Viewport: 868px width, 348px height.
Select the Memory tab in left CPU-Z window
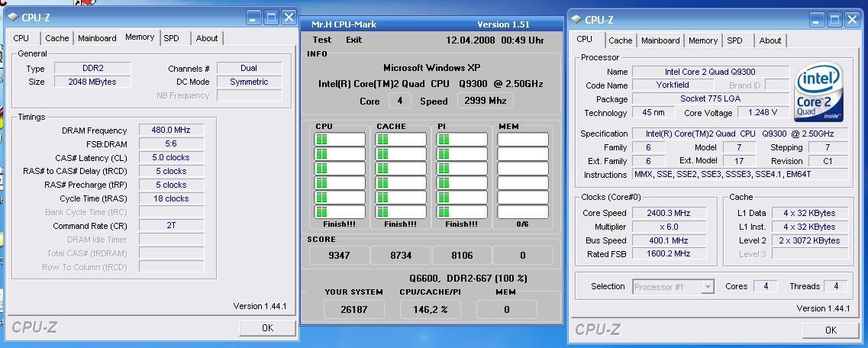(140, 37)
